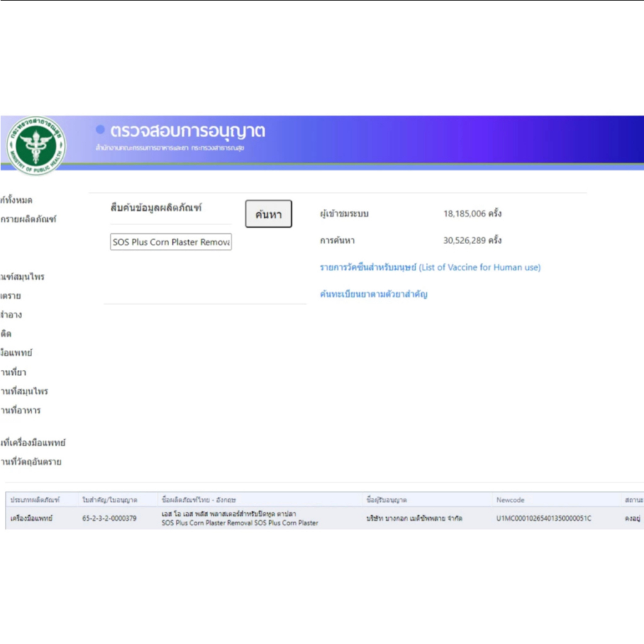Open the List of Vaccine for Human use link
This screenshot has height=644, width=644.
430,267
